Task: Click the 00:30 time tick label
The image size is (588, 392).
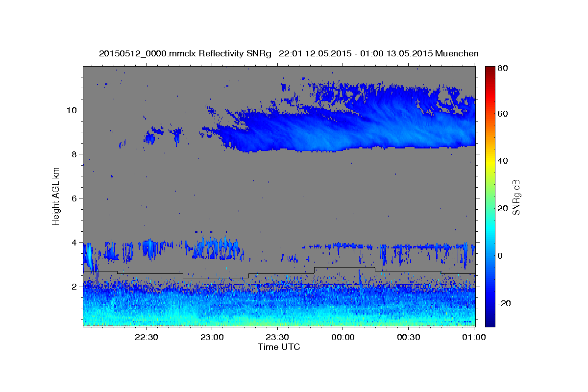Action: (x=409, y=337)
